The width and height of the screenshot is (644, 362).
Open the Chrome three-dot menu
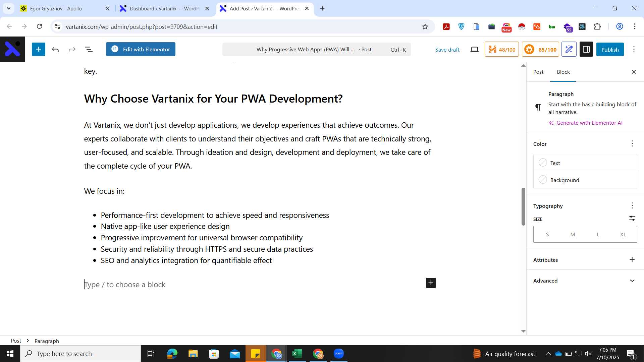[x=635, y=27]
